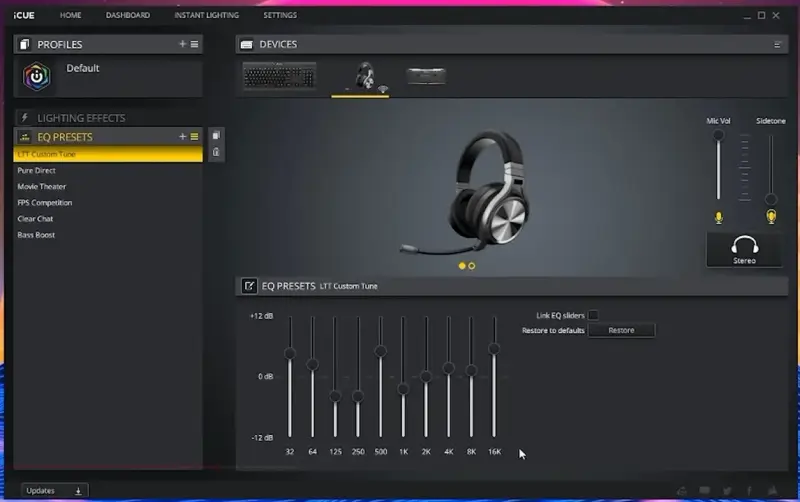Select the headset device thumbnail
The width and height of the screenshot is (800, 502).
click(x=365, y=77)
